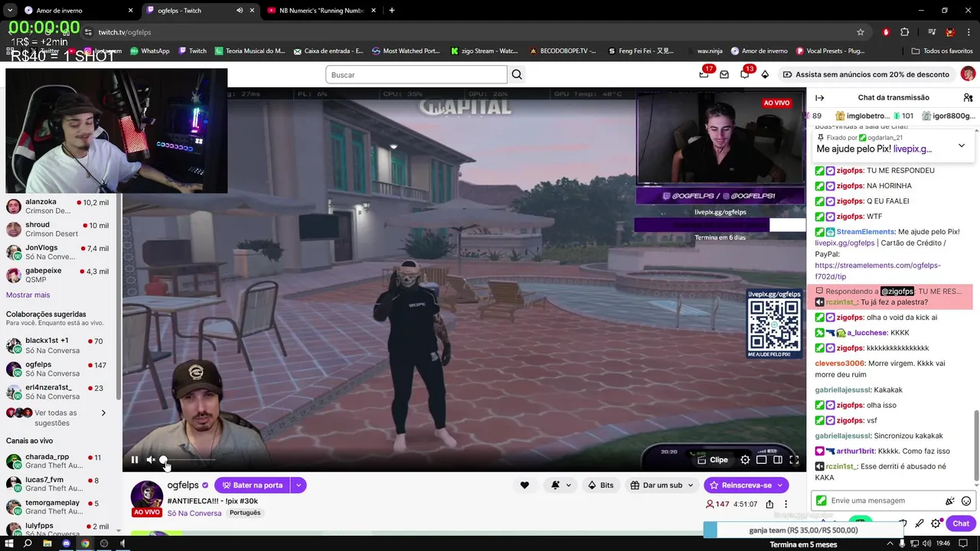Click the heart follow button
This screenshot has width=980, height=551.
tap(524, 485)
